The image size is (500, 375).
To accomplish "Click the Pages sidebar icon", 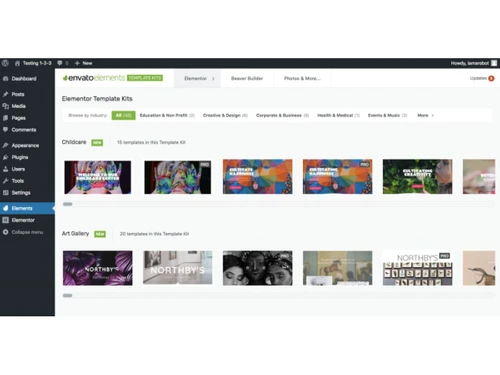I will [x=5, y=118].
